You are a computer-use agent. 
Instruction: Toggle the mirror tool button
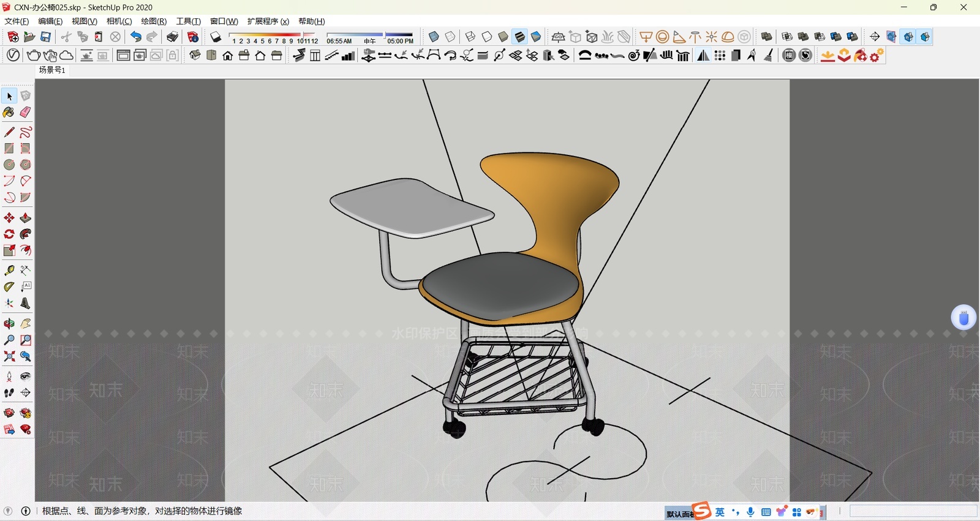click(x=703, y=56)
